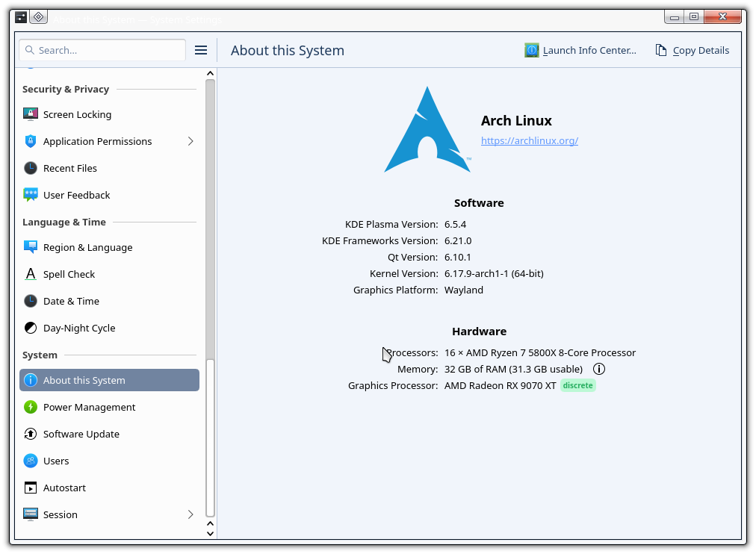Screen dimensions: 756x554
Task: Click the Users avatar icon
Action: point(31,461)
